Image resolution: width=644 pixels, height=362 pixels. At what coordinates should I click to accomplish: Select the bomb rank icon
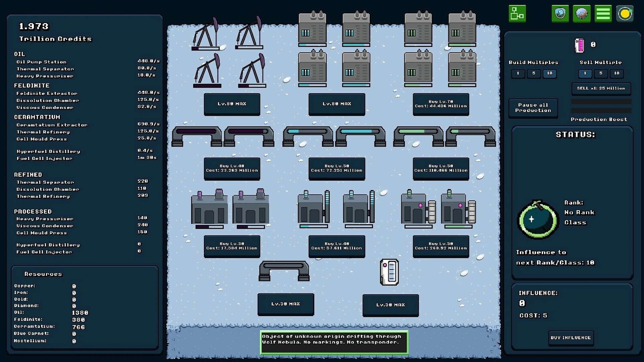pos(537,219)
